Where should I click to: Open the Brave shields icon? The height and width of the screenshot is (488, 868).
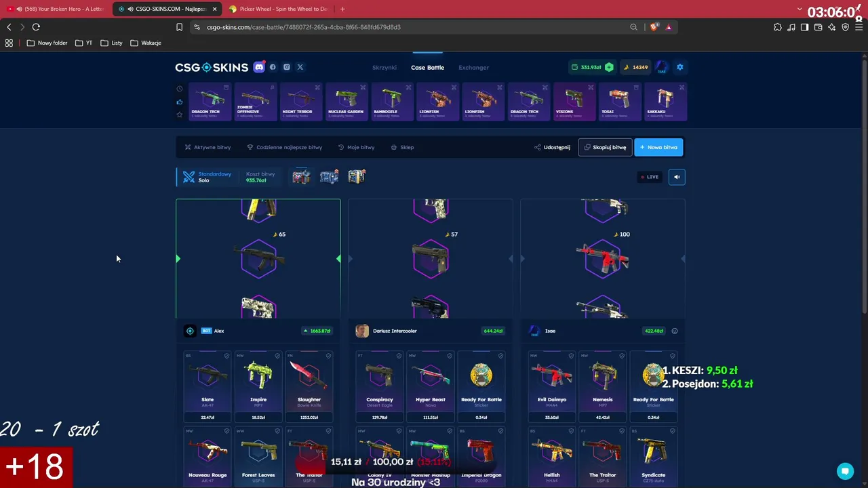point(654,27)
